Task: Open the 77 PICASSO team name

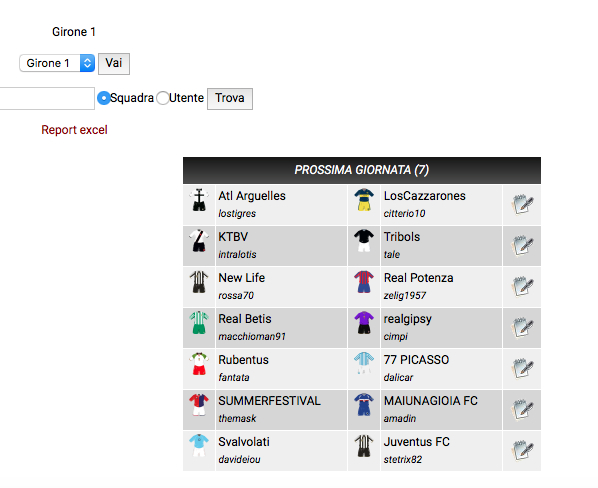Action: pyautogui.click(x=416, y=360)
